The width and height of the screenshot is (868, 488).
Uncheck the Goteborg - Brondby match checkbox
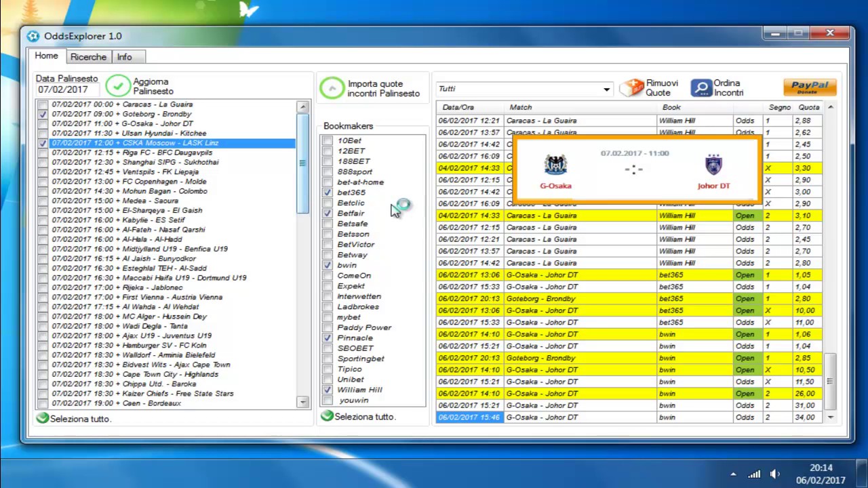[x=43, y=114]
